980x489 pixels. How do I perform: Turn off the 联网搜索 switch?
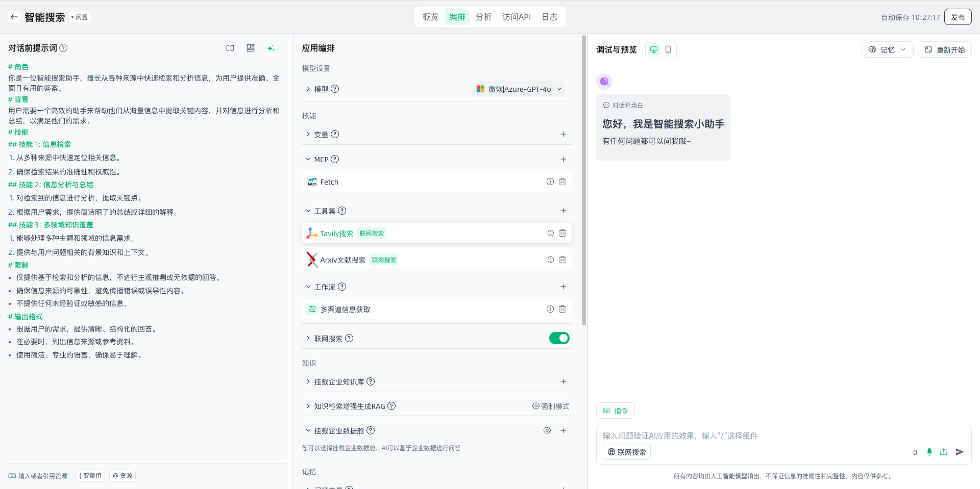(559, 338)
